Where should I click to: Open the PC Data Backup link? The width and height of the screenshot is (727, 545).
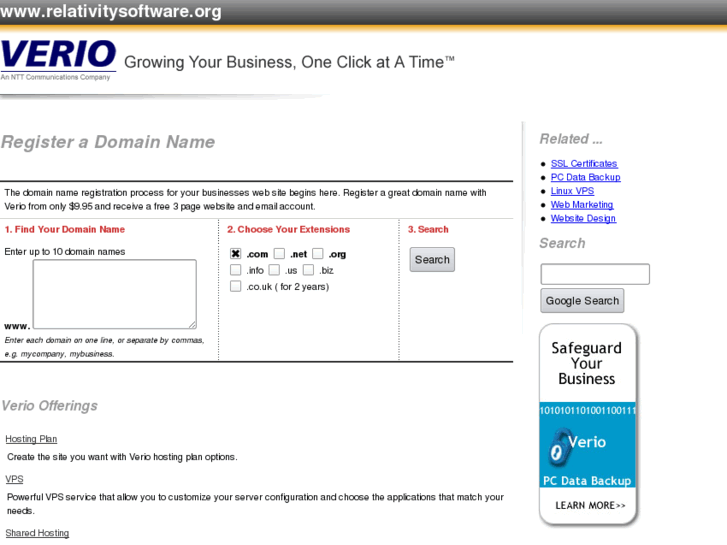pyautogui.click(x=585, y=177)
